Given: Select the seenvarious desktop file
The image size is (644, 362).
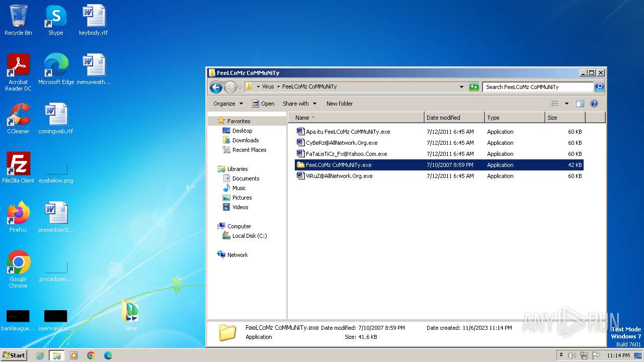Looking at the screenshot, I should coord(56,320).
